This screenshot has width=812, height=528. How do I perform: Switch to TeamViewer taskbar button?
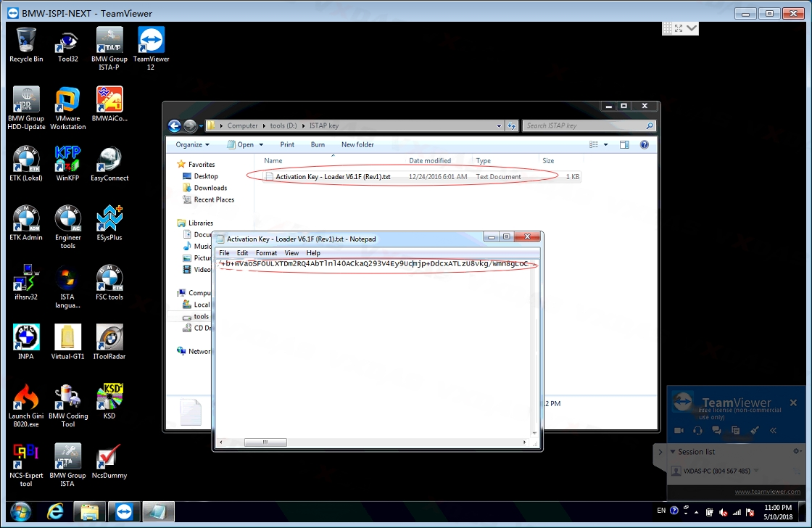click(x=124, y=512)
